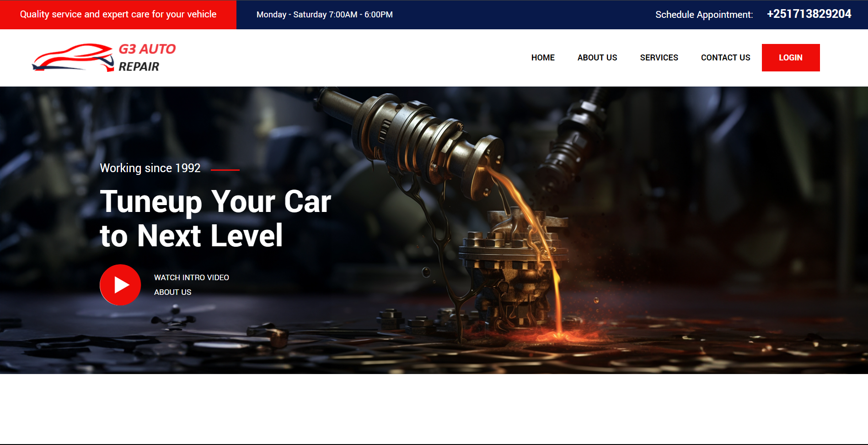Go to the ABOUT US nav link
The height and width of the screenshot is (445, 868).
[597, 58]
